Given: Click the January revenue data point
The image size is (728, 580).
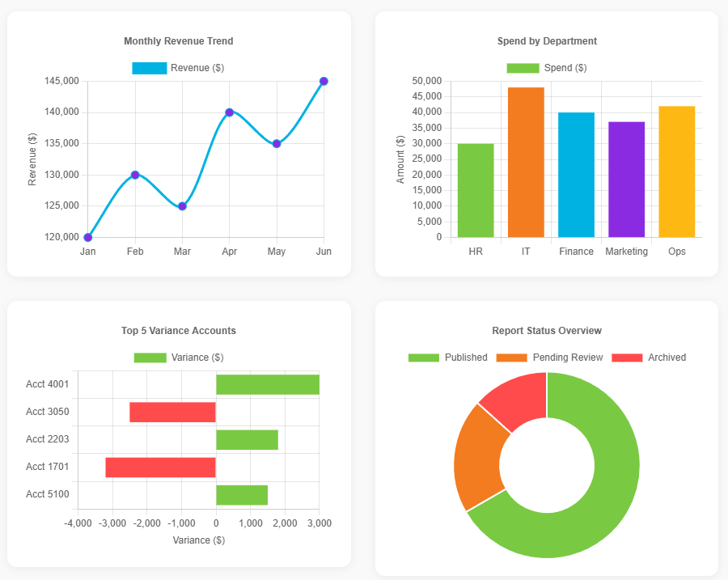Looking at the screenshot, I should (88, 237).
